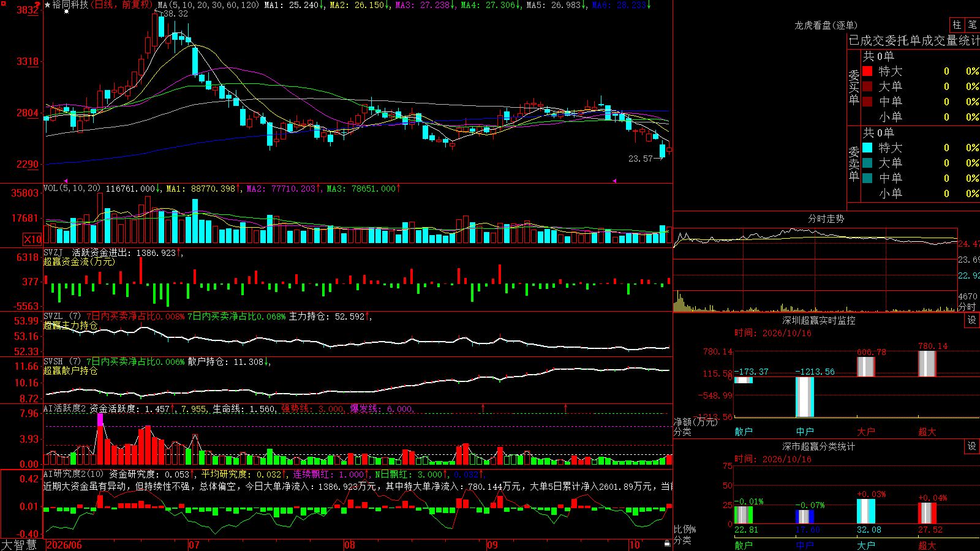Screen dimensions: 980x551
Task: Click the X10 multiplier box in volume pane
Action: coord(32,239)
